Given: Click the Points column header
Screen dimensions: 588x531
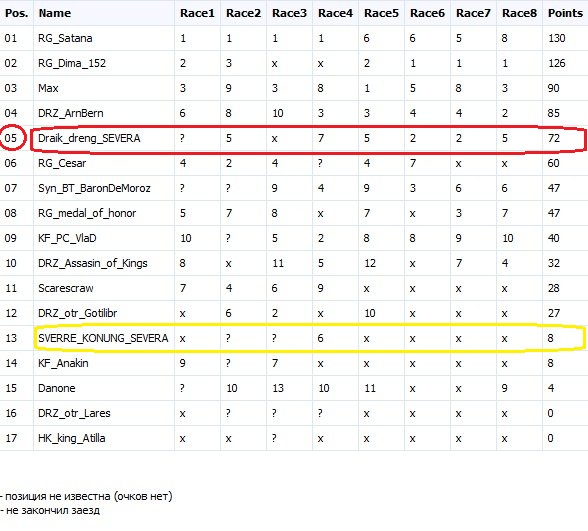Looking at the screenshot, I should click(x=565, y=13).
